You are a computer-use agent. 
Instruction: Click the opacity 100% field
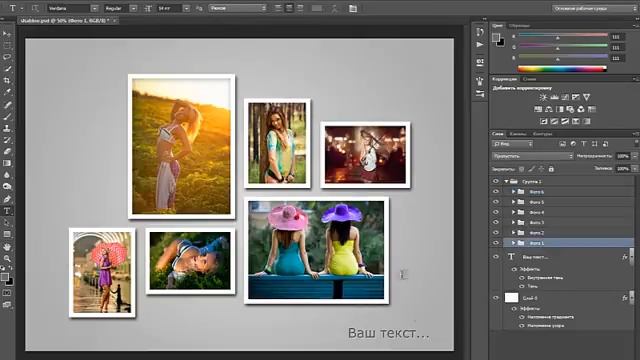click(623, 156)
